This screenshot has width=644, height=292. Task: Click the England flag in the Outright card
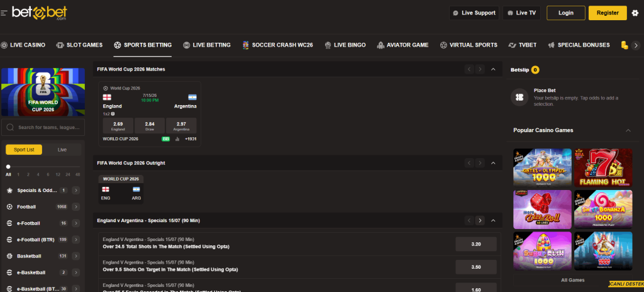(106, 189)
